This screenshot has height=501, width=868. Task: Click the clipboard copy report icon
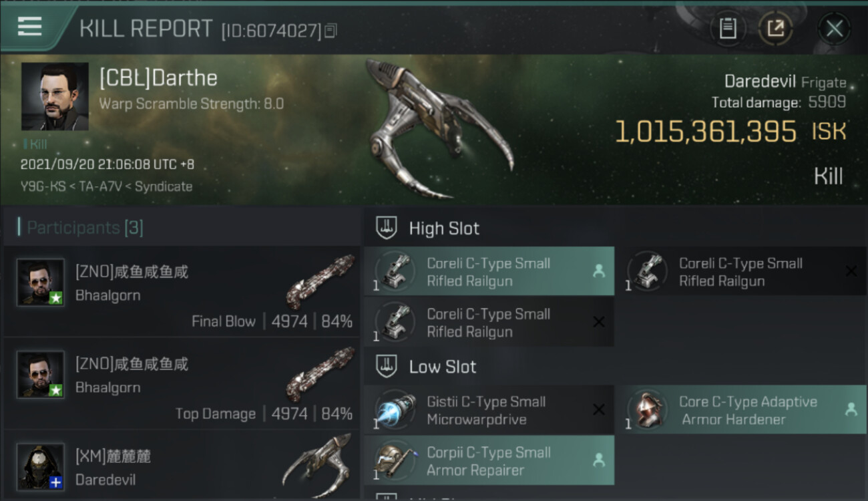727,28
